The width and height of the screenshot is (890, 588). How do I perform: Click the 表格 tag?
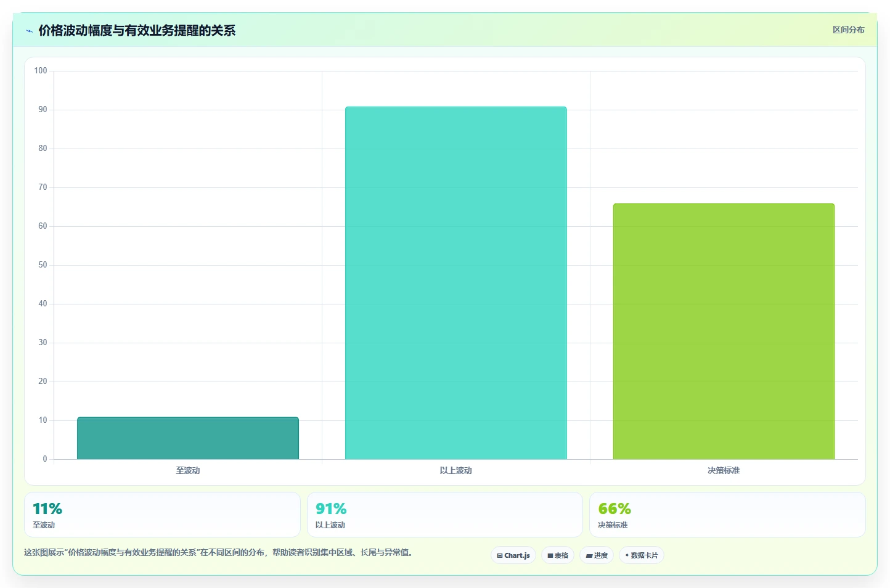[x=558, y=555]
